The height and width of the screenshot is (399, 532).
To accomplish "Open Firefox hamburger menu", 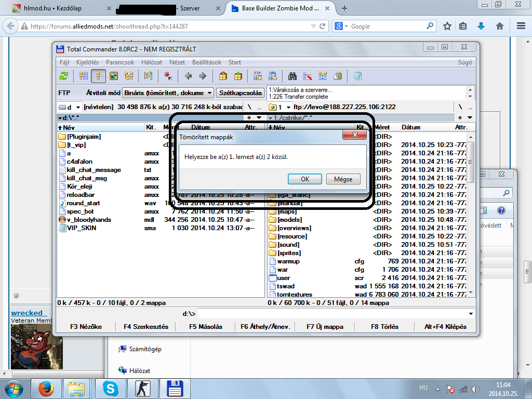I will (521, 26).
